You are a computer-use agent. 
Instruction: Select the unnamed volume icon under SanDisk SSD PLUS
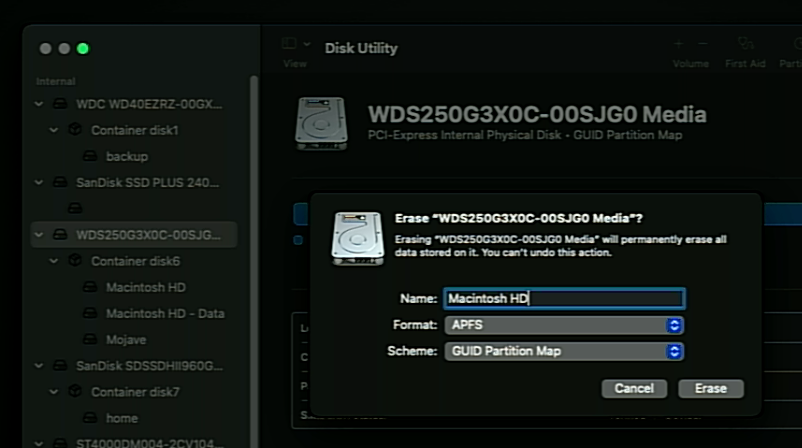75,209
